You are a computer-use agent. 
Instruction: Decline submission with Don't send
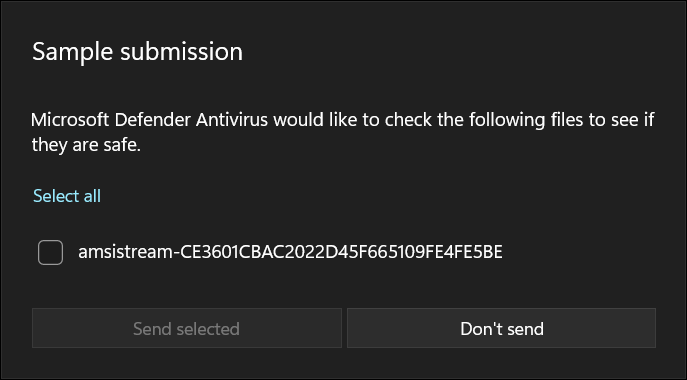(x=501, y=328)
